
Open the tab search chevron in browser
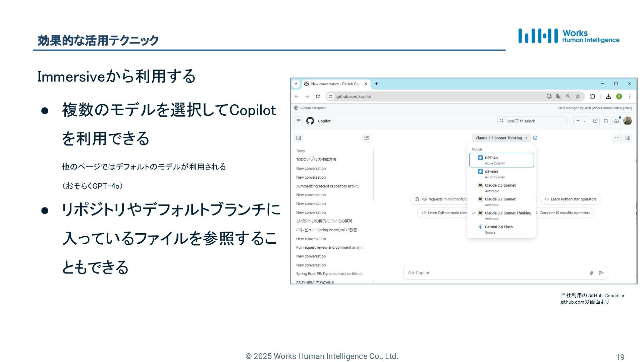pyautogui.click(x=296, y=84)
